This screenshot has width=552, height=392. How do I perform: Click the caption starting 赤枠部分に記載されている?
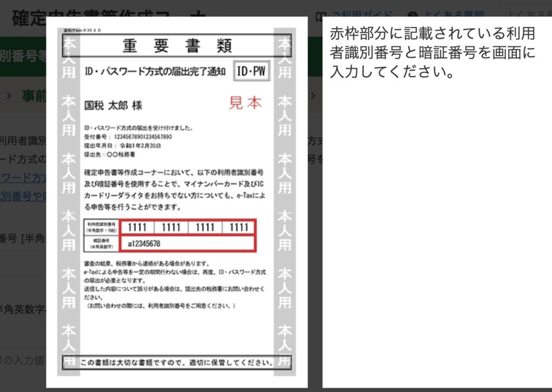point(432,52)
